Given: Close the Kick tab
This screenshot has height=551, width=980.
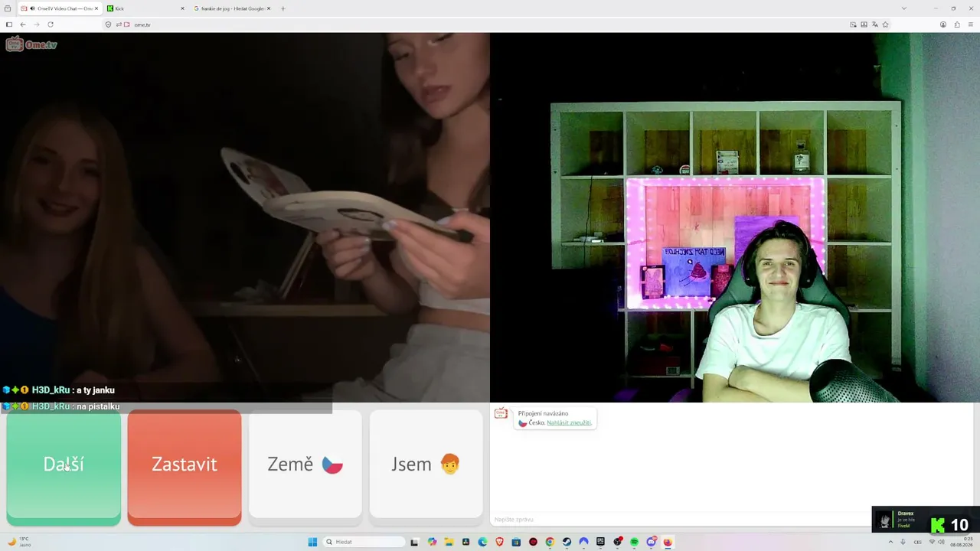Looking at the screenshot, I should (182, 8).
